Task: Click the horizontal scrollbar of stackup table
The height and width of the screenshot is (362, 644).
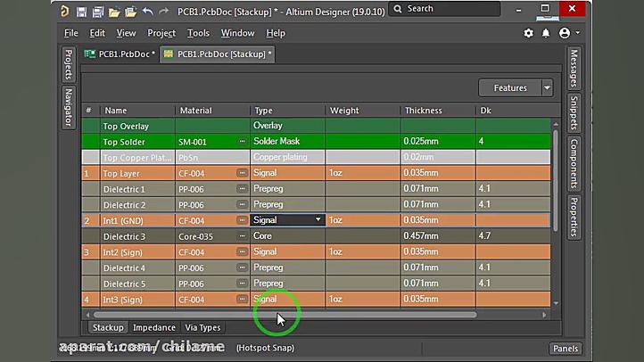Action: pyautogui.click(x=285, y=314)
